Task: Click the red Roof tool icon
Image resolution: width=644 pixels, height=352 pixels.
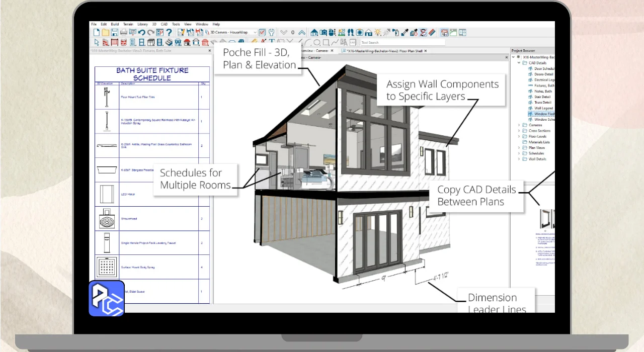Action: pos(187,42)
